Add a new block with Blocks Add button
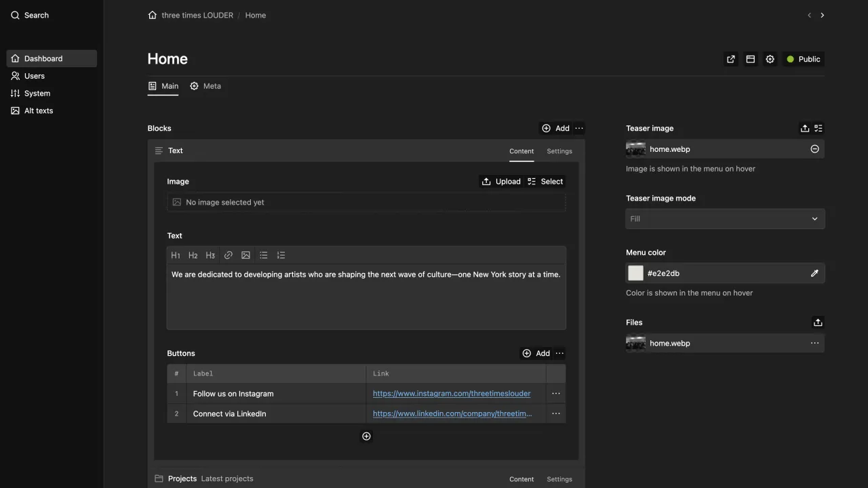The height and width of the screenshot is (488, 868). 555,128
